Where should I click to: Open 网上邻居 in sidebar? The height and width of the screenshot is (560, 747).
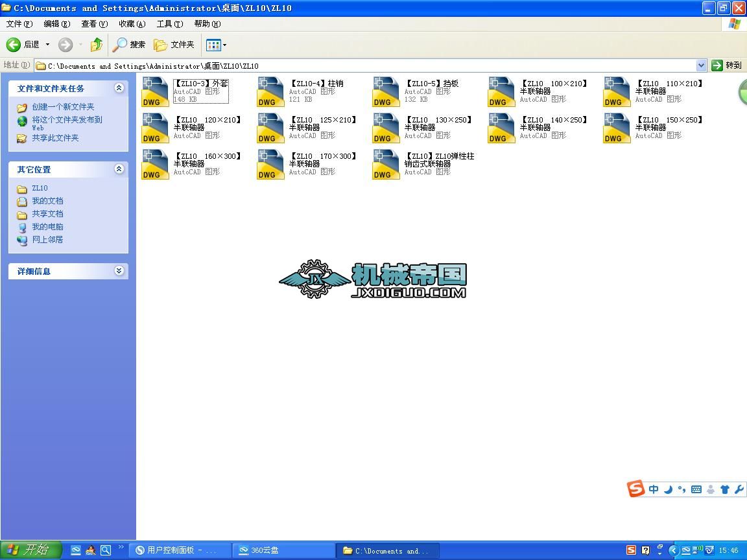tap(47, 240)
